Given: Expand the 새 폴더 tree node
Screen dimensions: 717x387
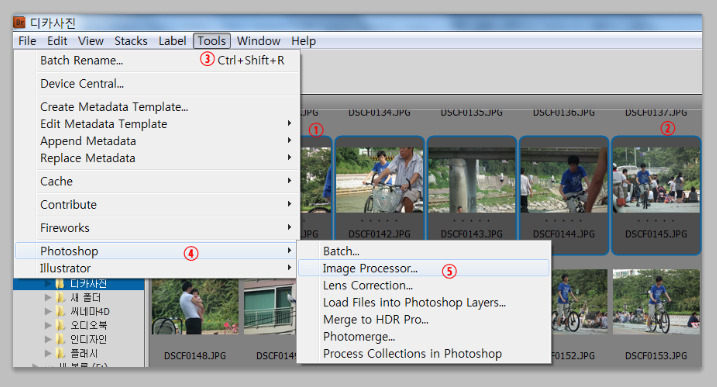Looking at the screenshot, I should (48, 297).
